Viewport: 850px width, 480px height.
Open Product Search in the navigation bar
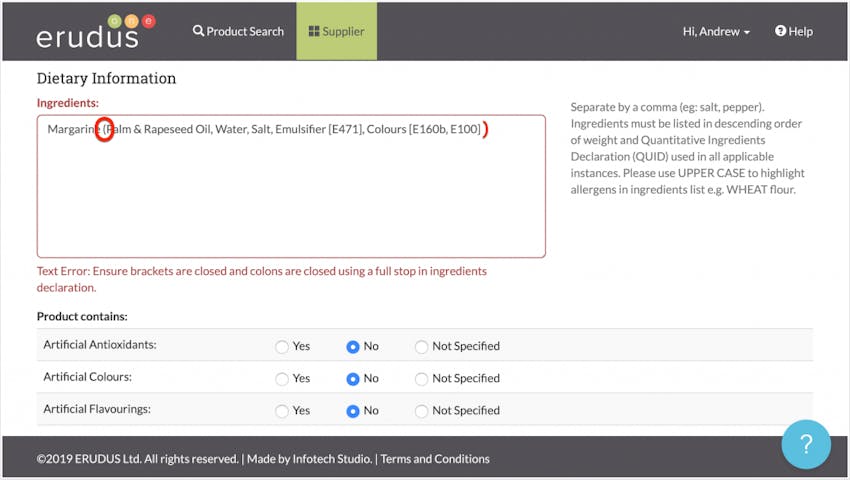[x=238, y=31]
